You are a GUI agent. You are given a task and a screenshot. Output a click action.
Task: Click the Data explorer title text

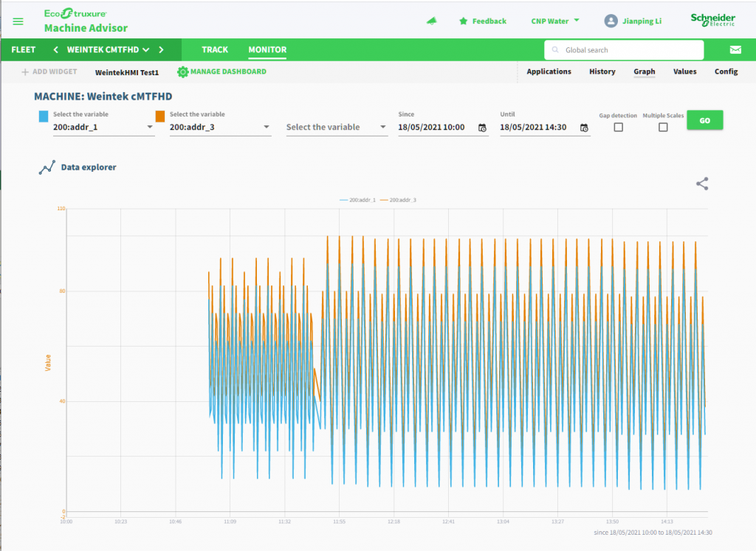tap(89, 167)
